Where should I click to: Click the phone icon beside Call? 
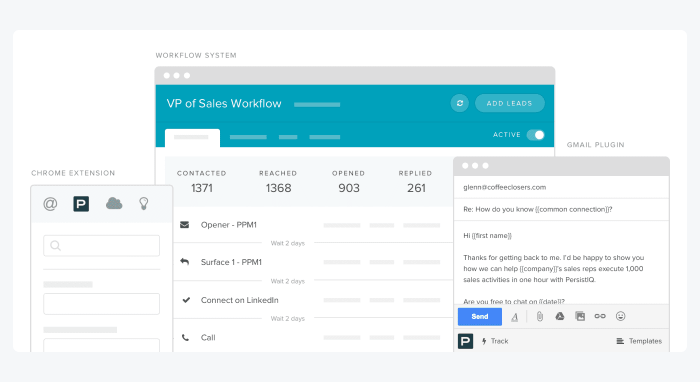click(185, 337)
